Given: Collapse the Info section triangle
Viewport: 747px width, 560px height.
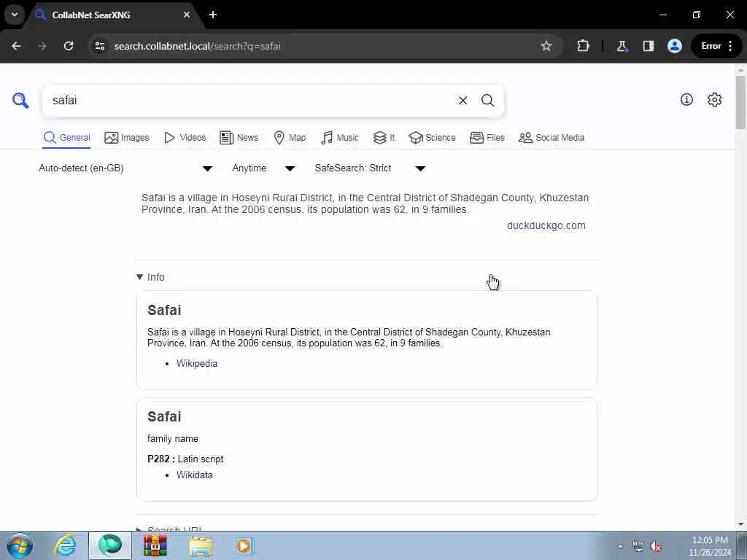Looking at the screenshot, I should (x=139, y=277).
